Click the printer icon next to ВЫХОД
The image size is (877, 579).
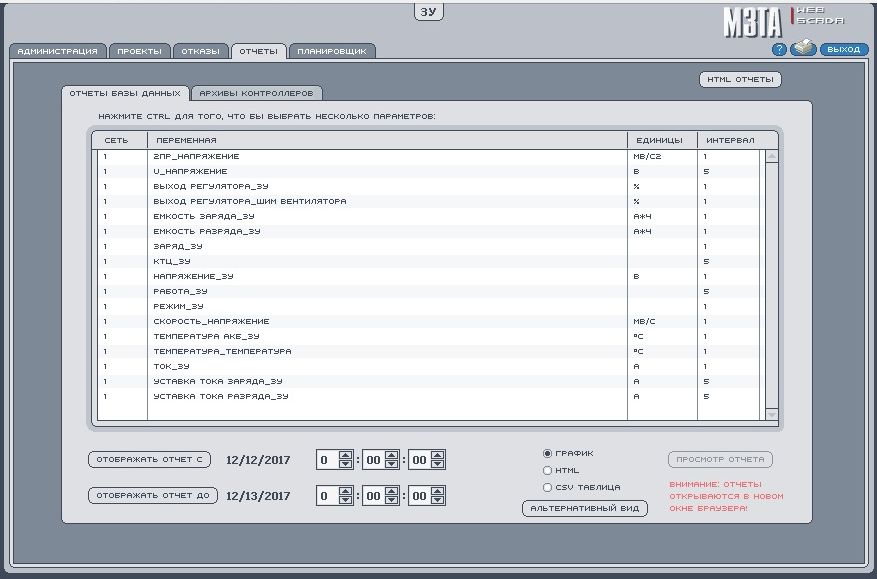pos(803,48)
